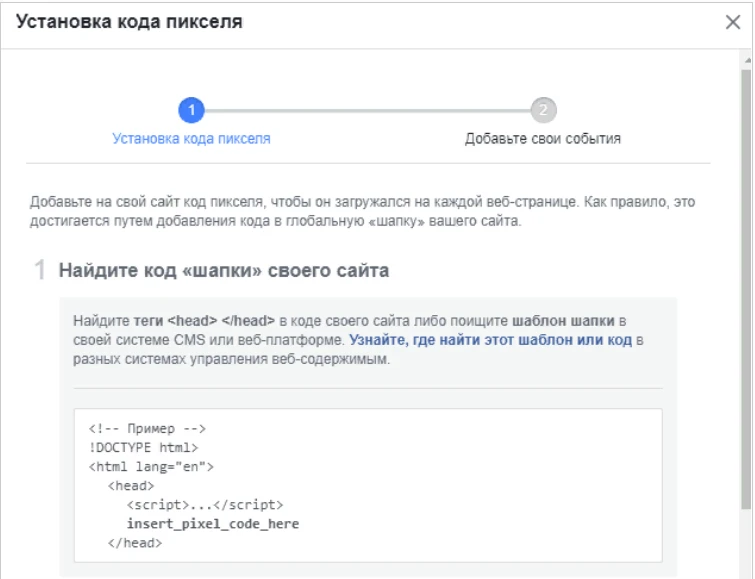This screenshot has height=579, width=755.
Task: Click the bold 'шаблон шапки' text
Action: 563,321
